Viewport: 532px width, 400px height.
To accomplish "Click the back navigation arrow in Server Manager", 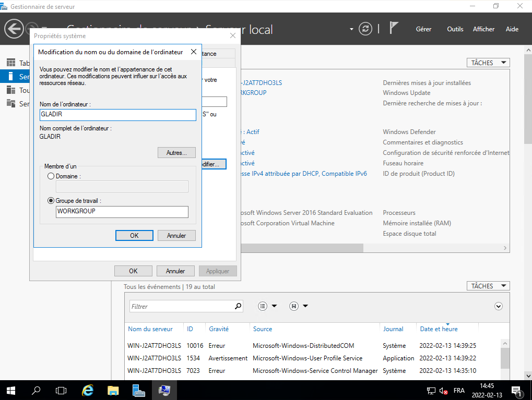I will coord(14,29).
